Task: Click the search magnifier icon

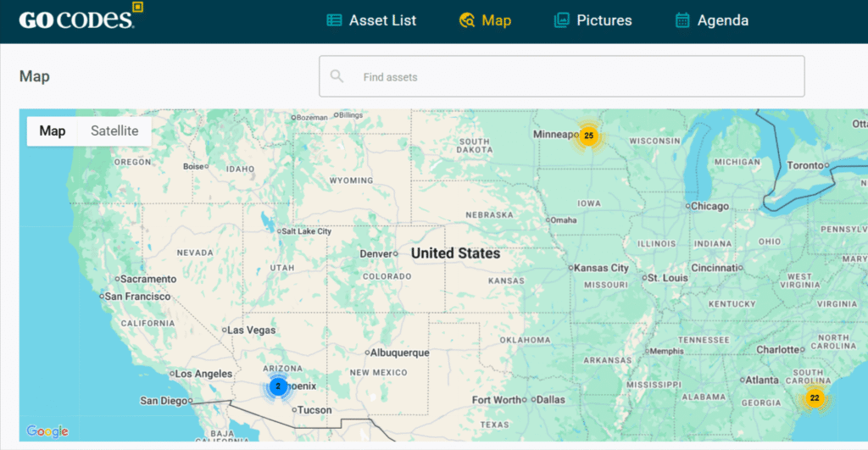Action: [337, 76]
